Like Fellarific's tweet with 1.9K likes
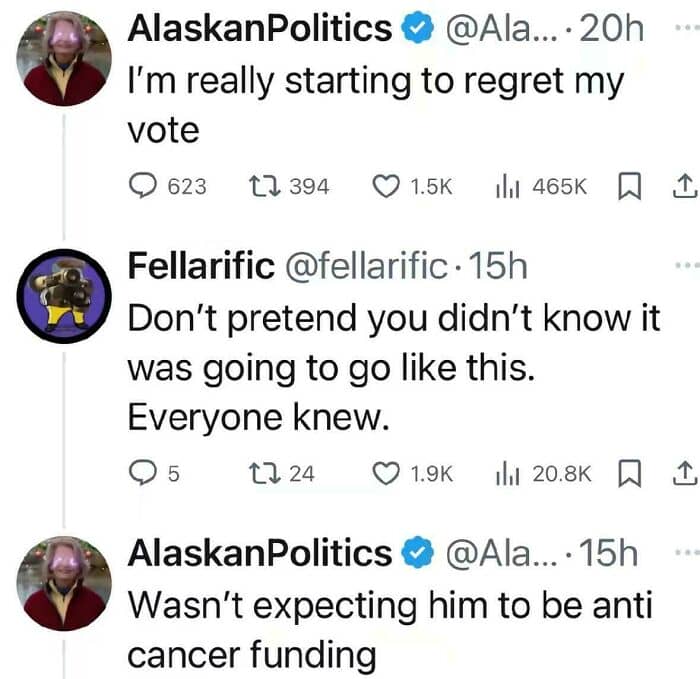The image size is (700, 679). [386, 473]
